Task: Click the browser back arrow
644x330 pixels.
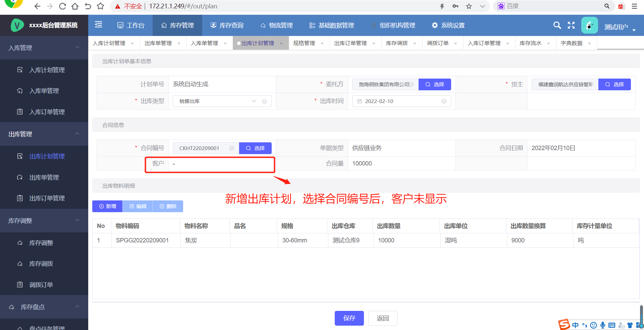Action: pos(37,6)
